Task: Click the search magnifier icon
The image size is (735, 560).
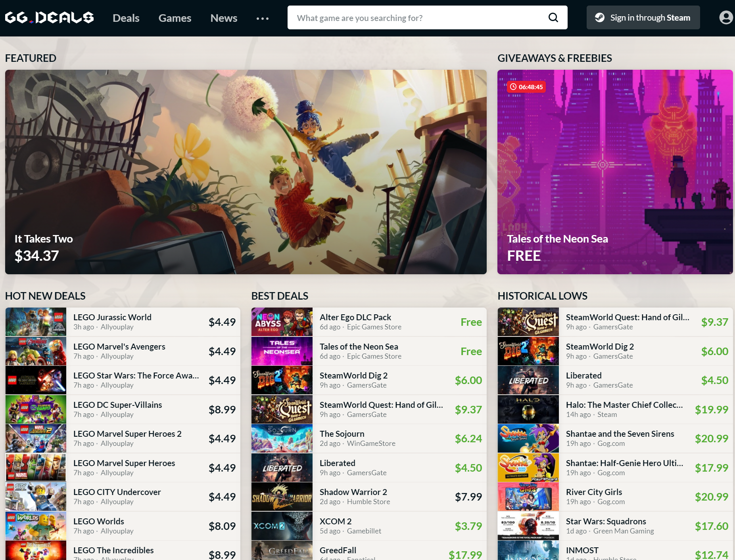Action: coord(553,17)
